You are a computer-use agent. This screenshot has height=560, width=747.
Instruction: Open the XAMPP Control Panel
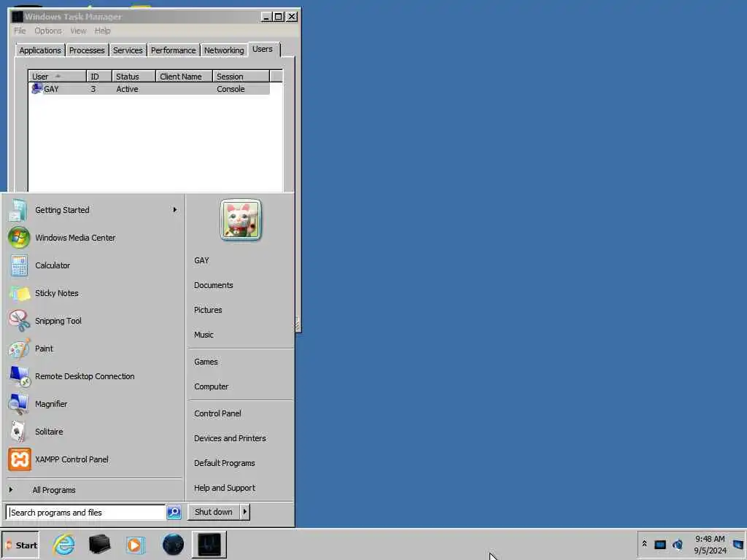point(94,459)
